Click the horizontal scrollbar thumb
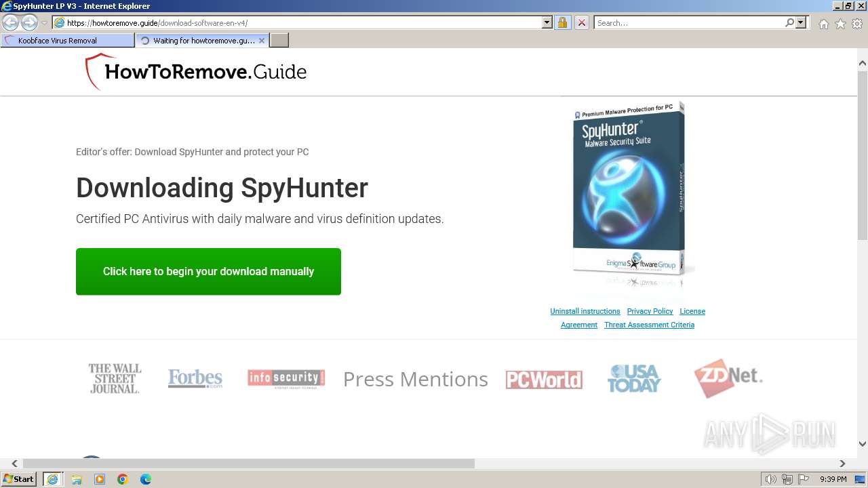This screenshot has width=868, height=488. (249, 464)
